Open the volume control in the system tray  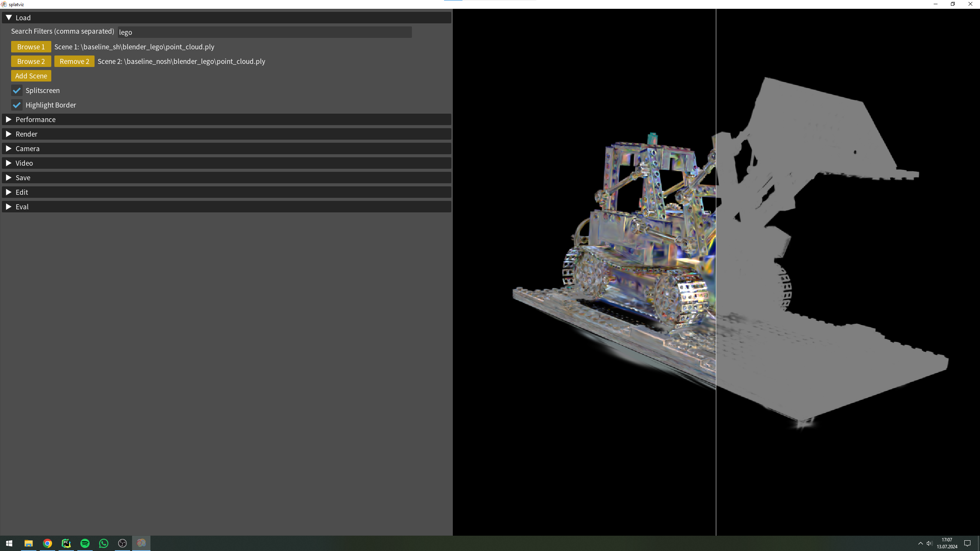tap(929, 543)
